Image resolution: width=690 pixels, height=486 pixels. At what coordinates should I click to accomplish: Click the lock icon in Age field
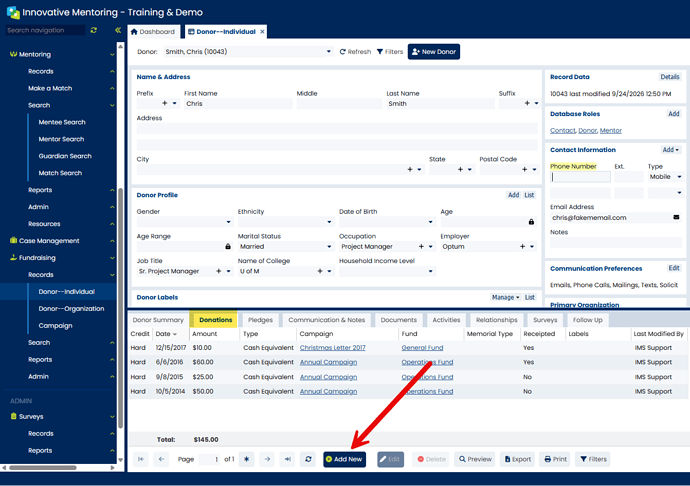tap(531, 222)
